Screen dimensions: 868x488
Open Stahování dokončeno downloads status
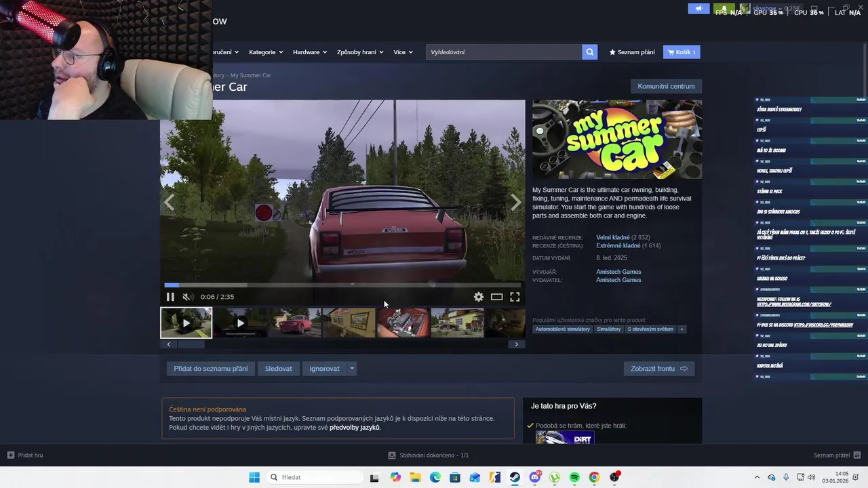(429, 455)
